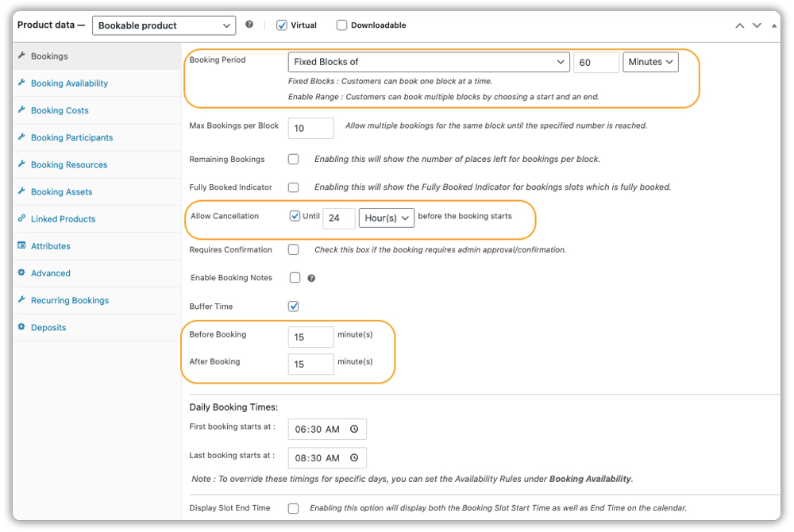Click the help icon next to Enable Booking Notes
The image size is (794, 532).
coord(311,278)
